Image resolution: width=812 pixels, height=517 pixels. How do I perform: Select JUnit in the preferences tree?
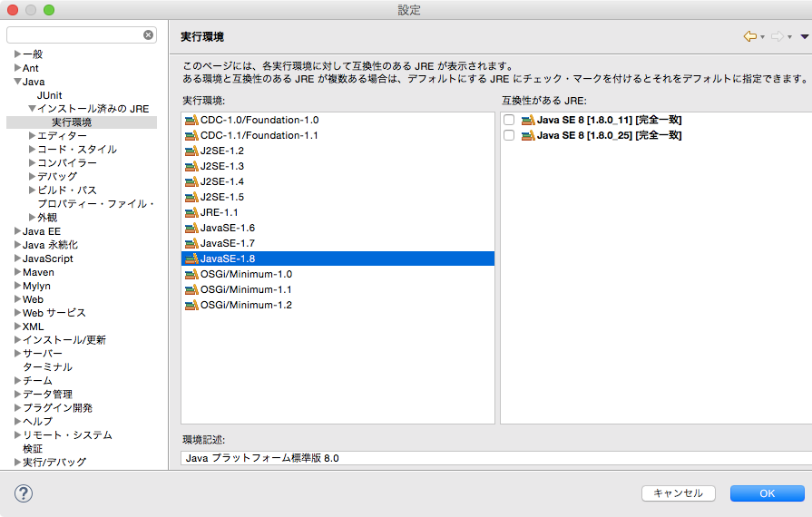pos(49,95)
